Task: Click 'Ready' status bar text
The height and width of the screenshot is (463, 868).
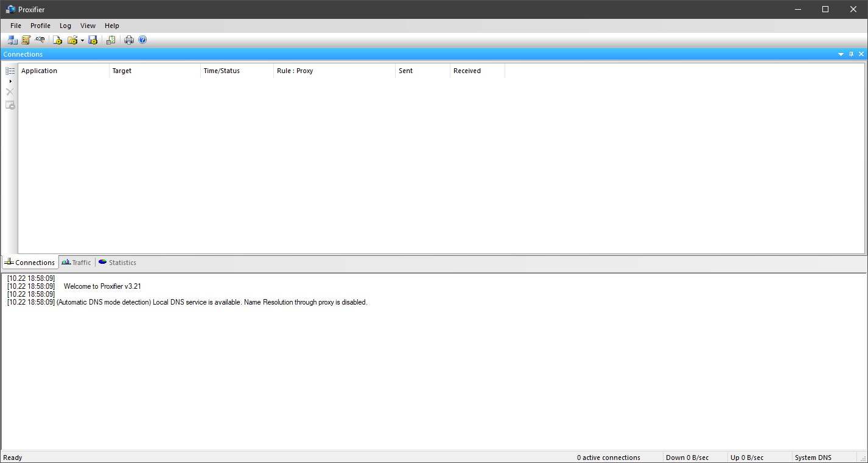Action: (13, 458)
